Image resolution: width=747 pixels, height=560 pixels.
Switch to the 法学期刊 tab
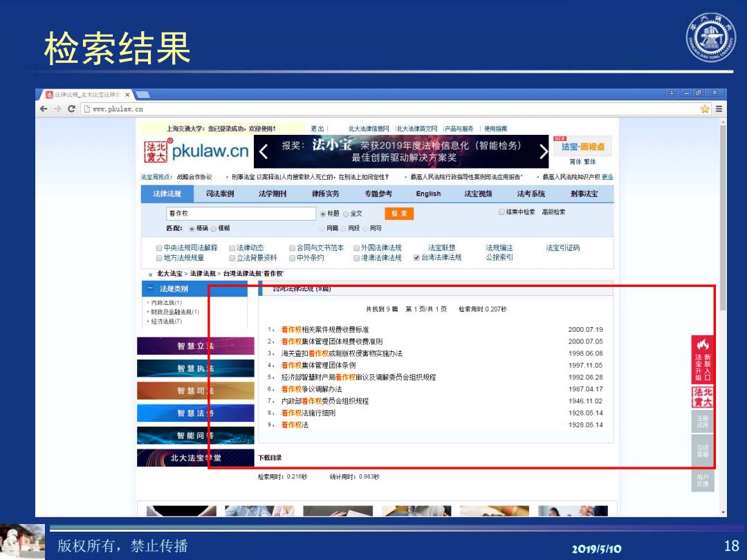(x=273, y=194)
